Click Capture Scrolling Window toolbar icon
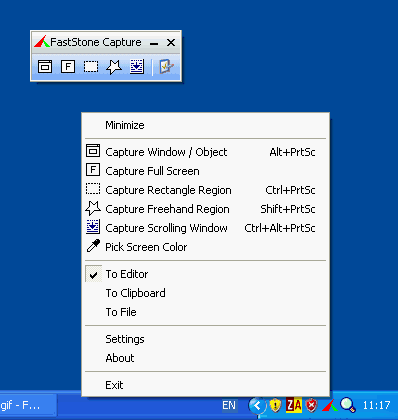 coord(137,67)
